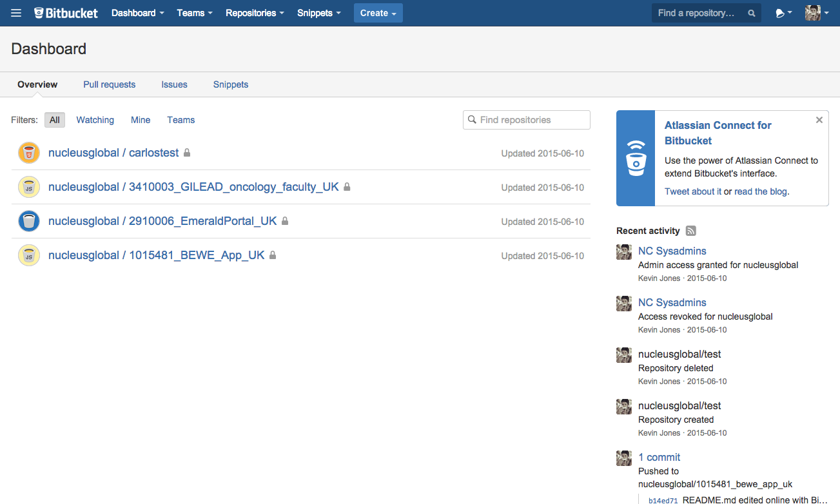The height and width of the screenshot is (504, 840).
Task: Expand the Dashboard dropdown menu
Action: 137,13
